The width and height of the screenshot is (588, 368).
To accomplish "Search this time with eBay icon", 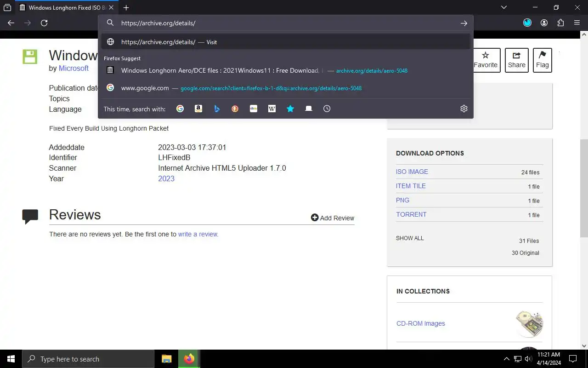I will tap(254, 109).
